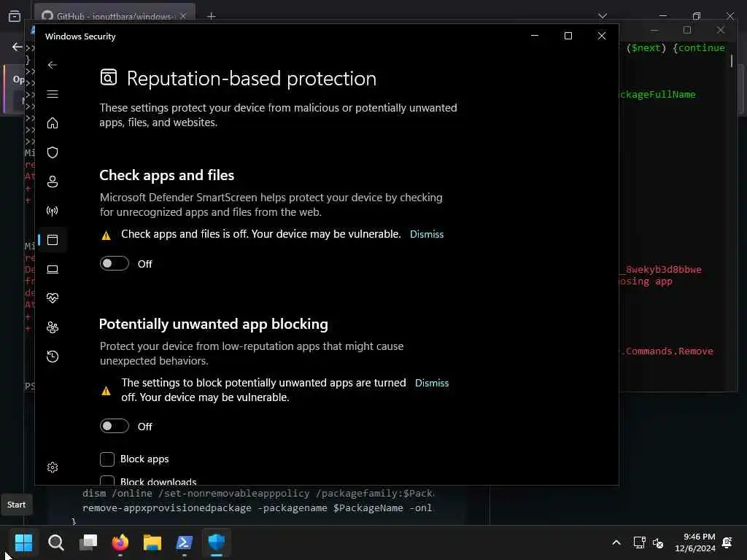Open Account protection person icon
747x560 pixels.
[53, 182]
